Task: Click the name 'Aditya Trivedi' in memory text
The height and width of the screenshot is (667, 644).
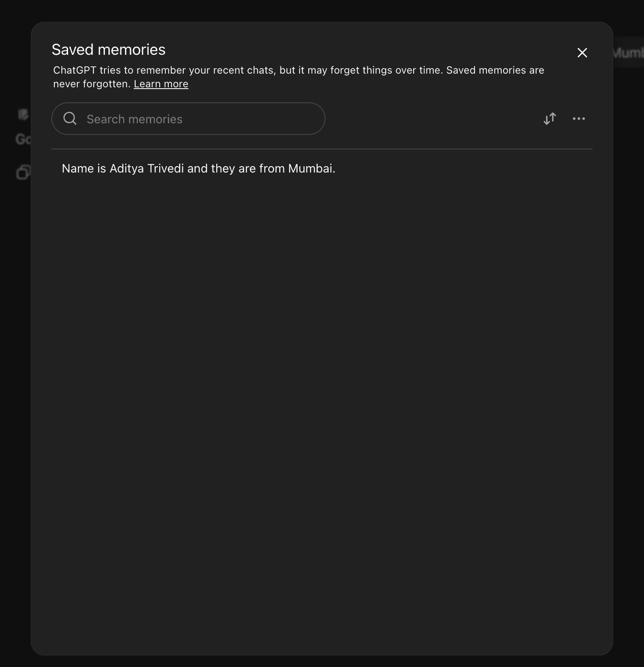Action: click(146, 169)
